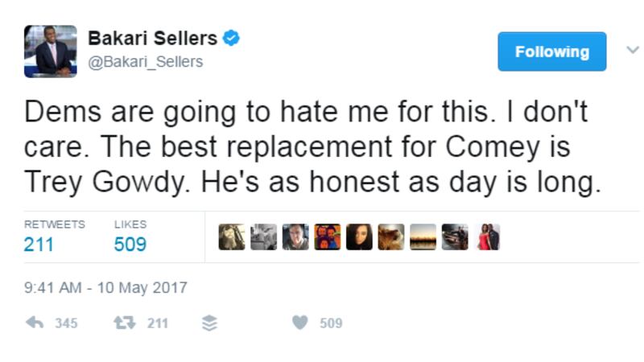The image size is (644, 362).
Task: Click the @Bakari_Sellers handle
Action: click(x=144, y=62)
